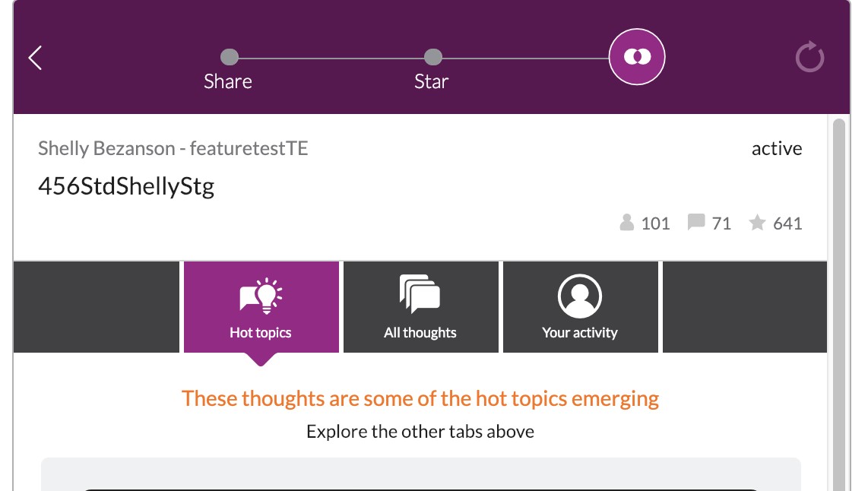Click the Share step label
This screenshot has width=868, height=491.
point(228,82)
